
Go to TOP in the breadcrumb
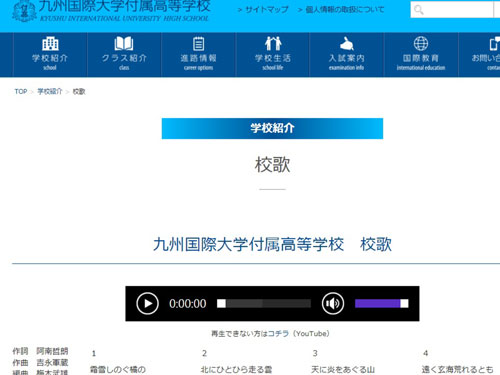(21, 91)
